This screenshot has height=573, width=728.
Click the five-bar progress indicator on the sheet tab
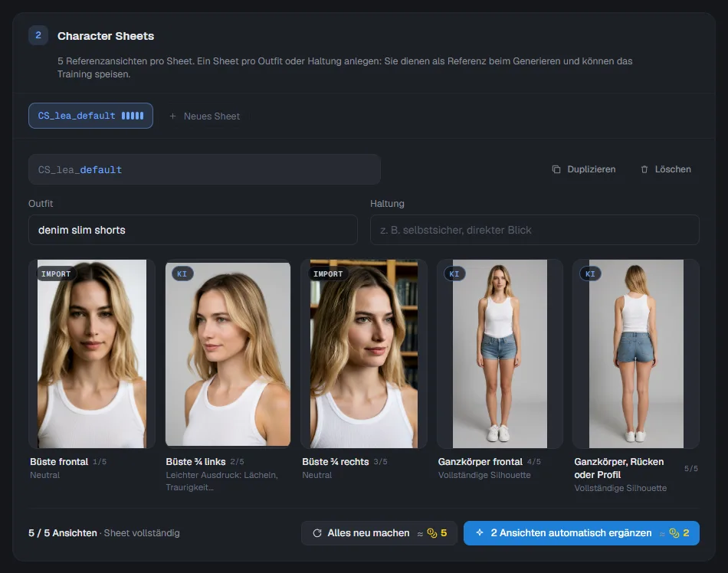click(x=133, y=116)
